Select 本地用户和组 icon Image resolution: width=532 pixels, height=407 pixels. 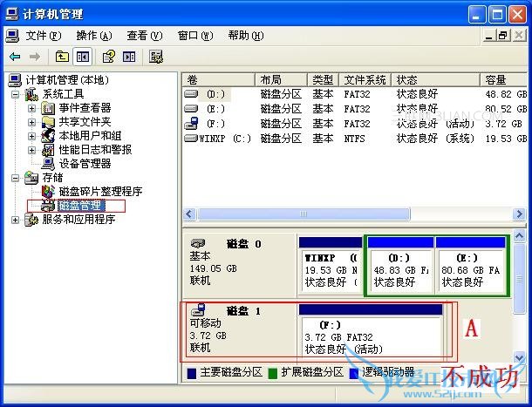click(x=48, y=136)
